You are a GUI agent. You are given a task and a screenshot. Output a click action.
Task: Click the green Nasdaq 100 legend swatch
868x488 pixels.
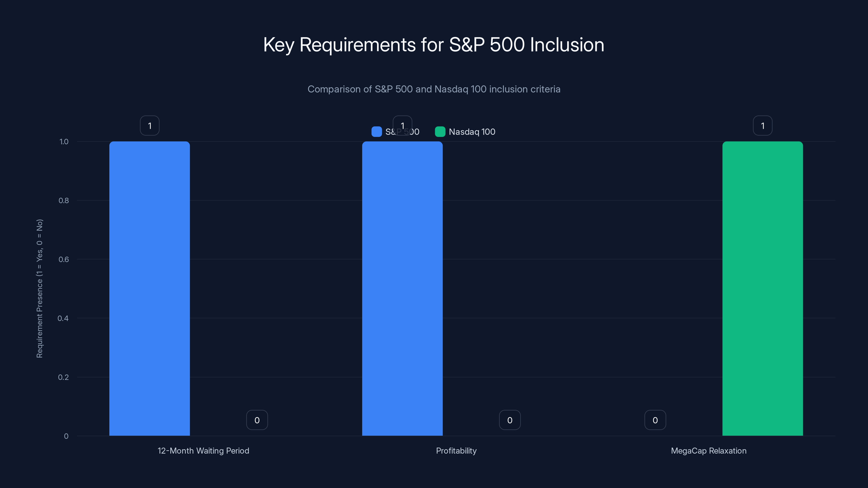[x=440, y=132]
